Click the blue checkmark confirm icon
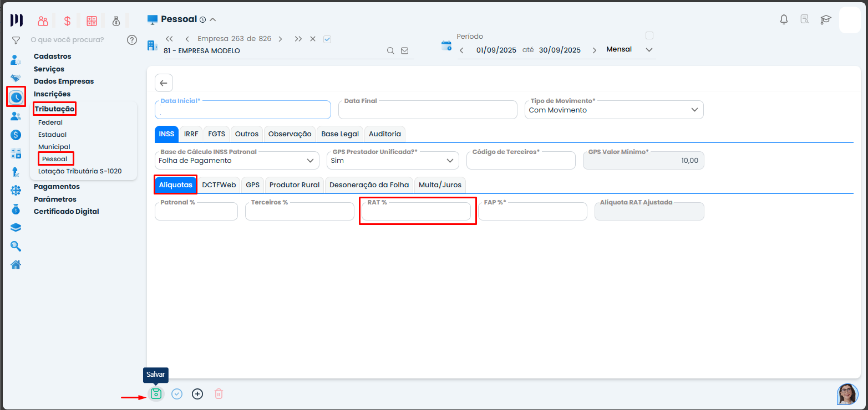The height and width of the screenshot is (410, 868). pos(177,394)
